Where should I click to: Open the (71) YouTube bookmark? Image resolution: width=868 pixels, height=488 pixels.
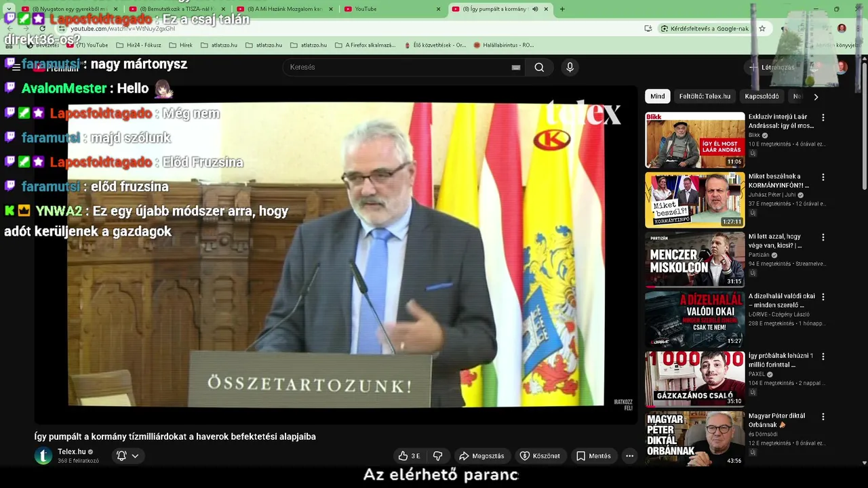[87, 45]
